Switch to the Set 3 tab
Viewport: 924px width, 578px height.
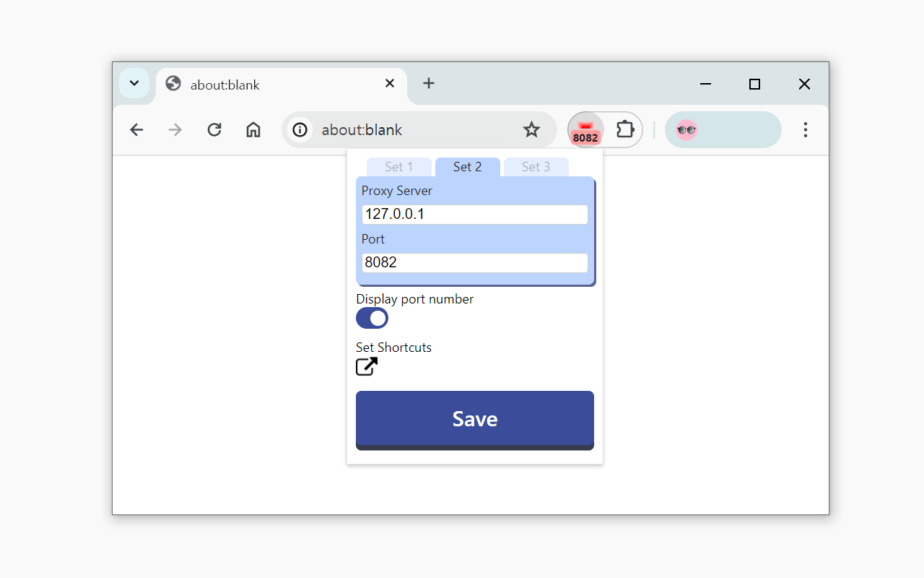tap(536, 166)
